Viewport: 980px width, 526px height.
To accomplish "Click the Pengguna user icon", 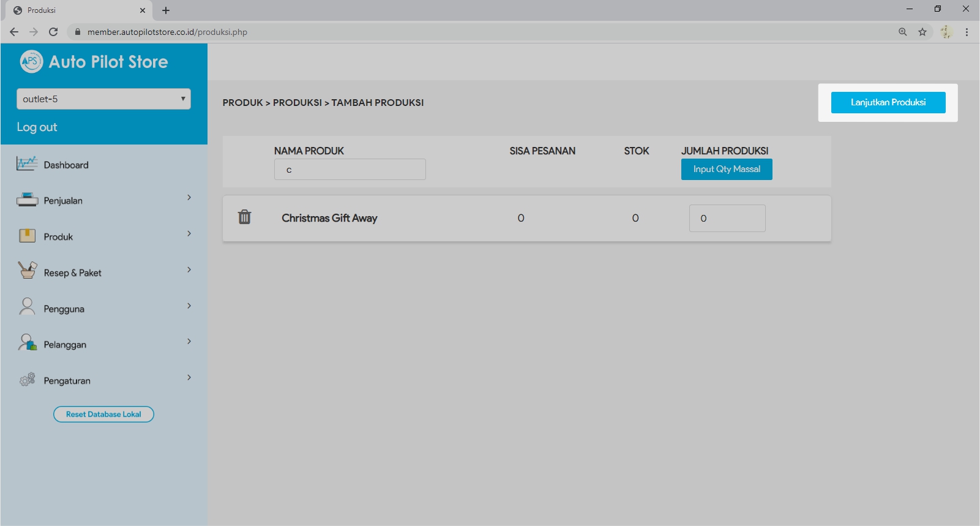I will point(27,307).
